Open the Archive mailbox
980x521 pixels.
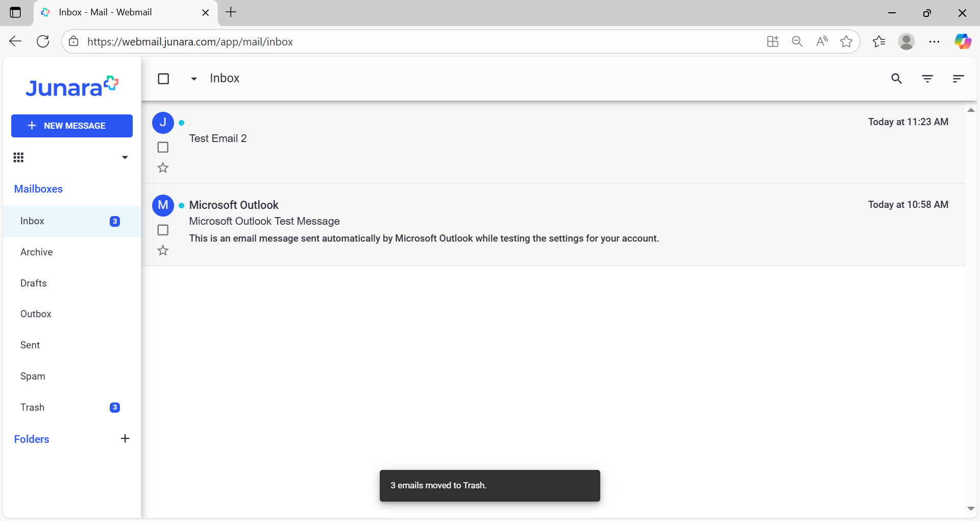pos(72,252)
